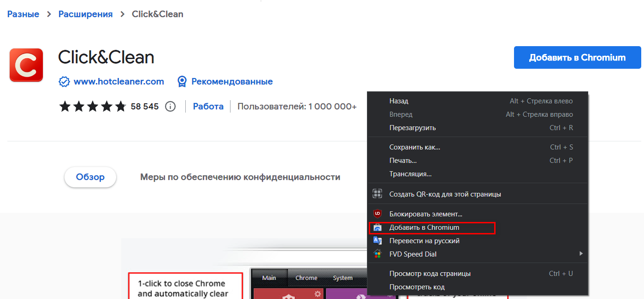Viewport: 644px width, 299px height.
Task: Click the Main tab in preview screenshot
Action: (269, 278)
